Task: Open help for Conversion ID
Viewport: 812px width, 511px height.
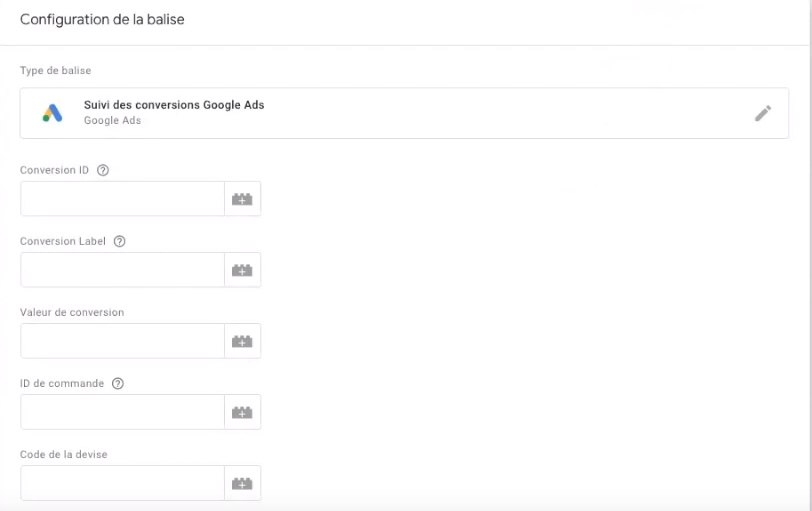Action: 103,170
